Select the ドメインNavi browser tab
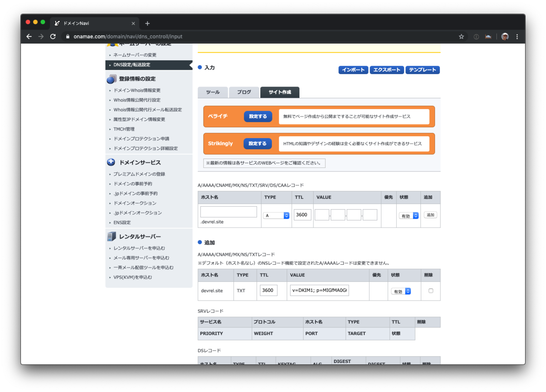 point(95,23)
